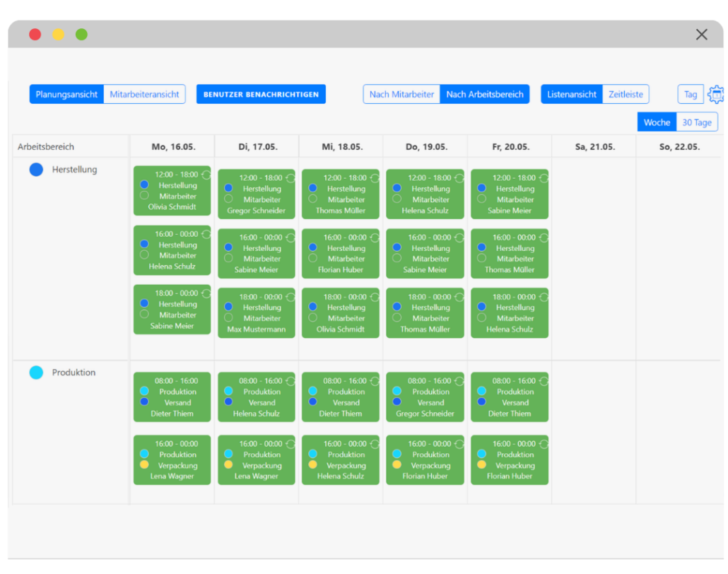
Task: Click the Herstellung row label
Action: click(x=74, y=170)
